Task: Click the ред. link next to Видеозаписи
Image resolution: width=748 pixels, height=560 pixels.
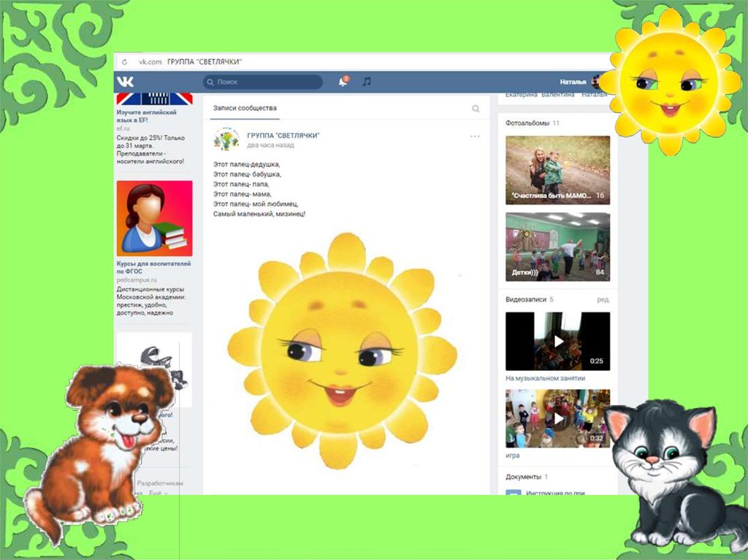Action: [x=603, y=299]
